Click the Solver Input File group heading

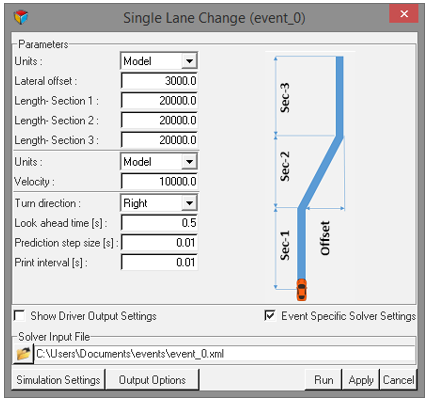[54, 337]
